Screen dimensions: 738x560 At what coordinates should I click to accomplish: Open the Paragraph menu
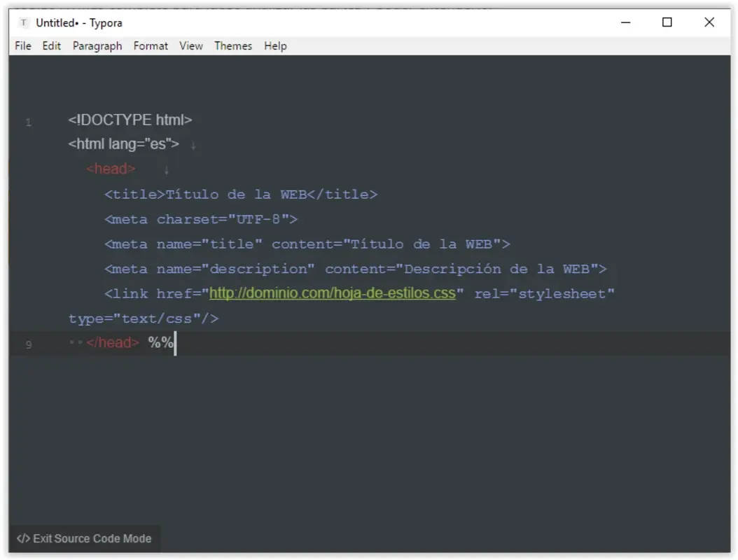[x=97, y=45]
